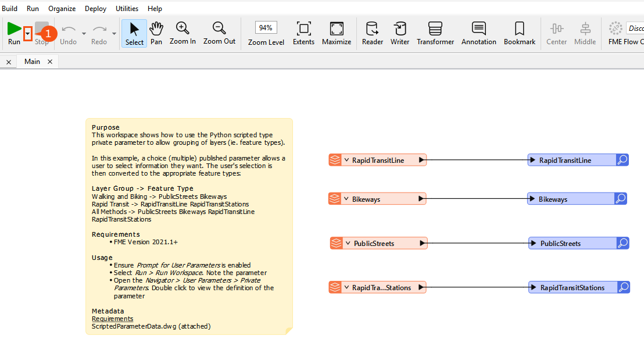Open the Transformer tool
Viewport: 644px width, 346px height.
[x=435, y=33]
